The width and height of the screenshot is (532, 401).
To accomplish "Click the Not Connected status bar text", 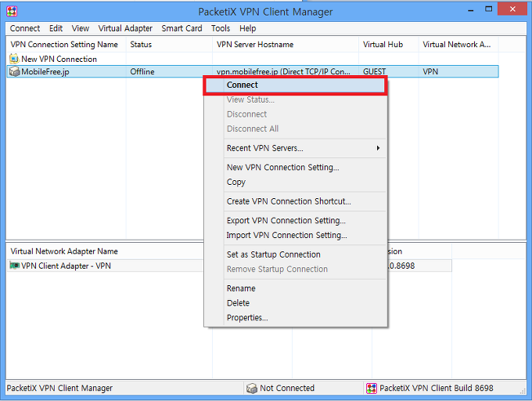I will pyautogui.click(x=287, y=388).
